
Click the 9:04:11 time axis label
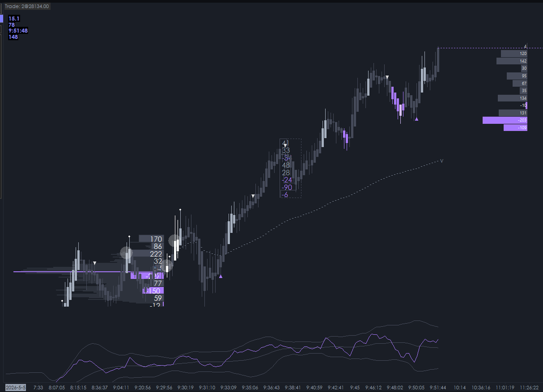point(121,387)
